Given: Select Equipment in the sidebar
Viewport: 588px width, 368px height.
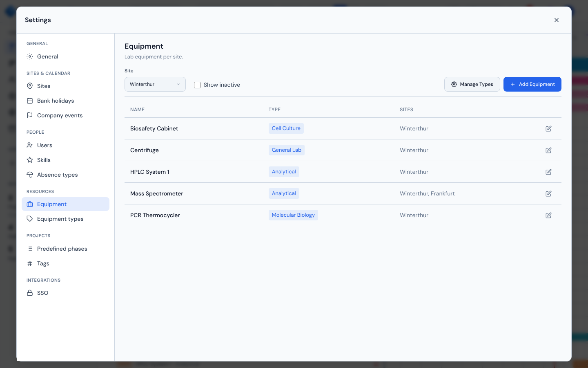Looking at the screenshot, I should pos(65,204).
